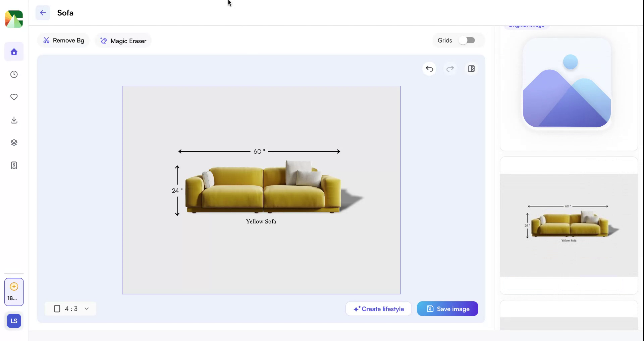The image size is (644, 341).
Task: Activate the Magic Eraser tool
Action: coord(123,41)
